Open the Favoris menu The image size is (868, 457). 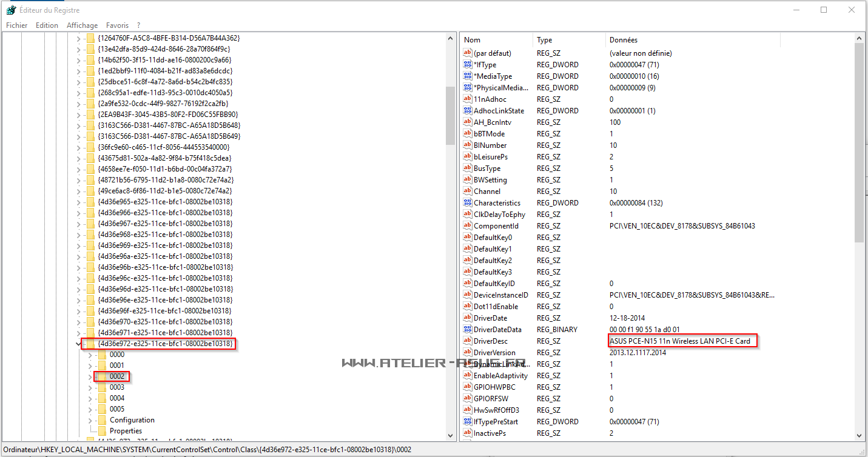(117, 25)
